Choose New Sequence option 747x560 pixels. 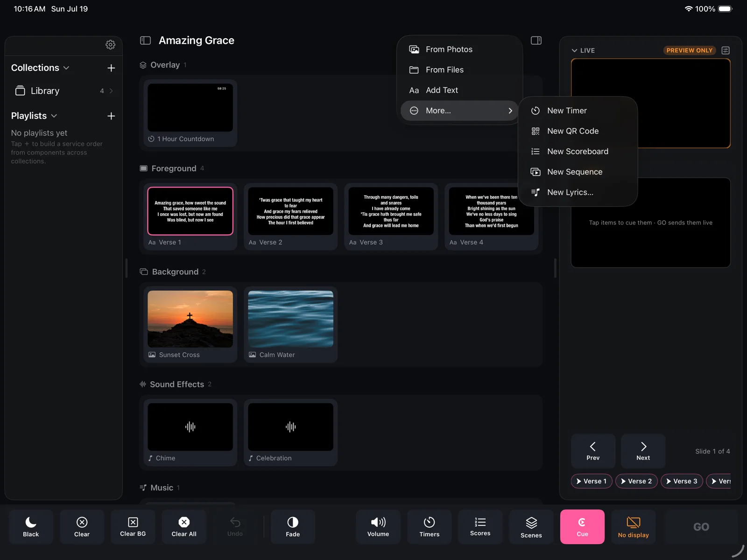[578, 172]
